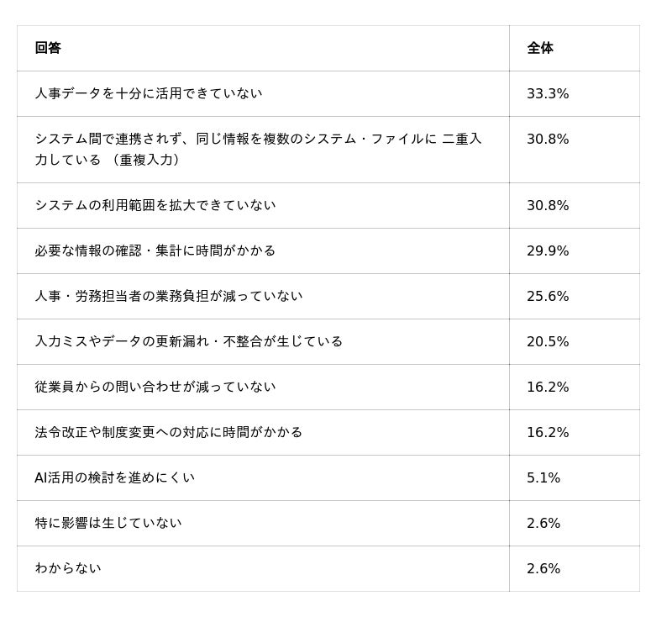Image resolution: width=672 pixels, height=617 pixels.
Task: Select the 必要な情報の確認・集計 row text
Action: point(155,250)
